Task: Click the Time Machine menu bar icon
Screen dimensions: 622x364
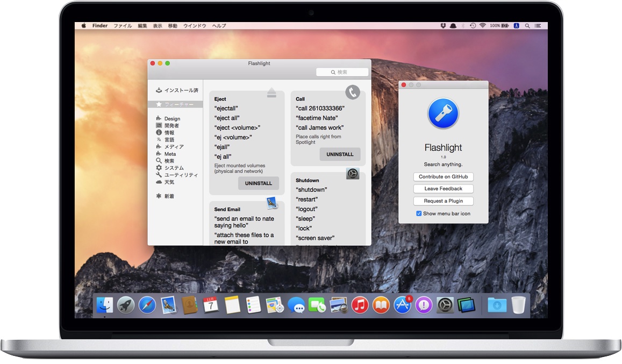Action: coord(473,26)
